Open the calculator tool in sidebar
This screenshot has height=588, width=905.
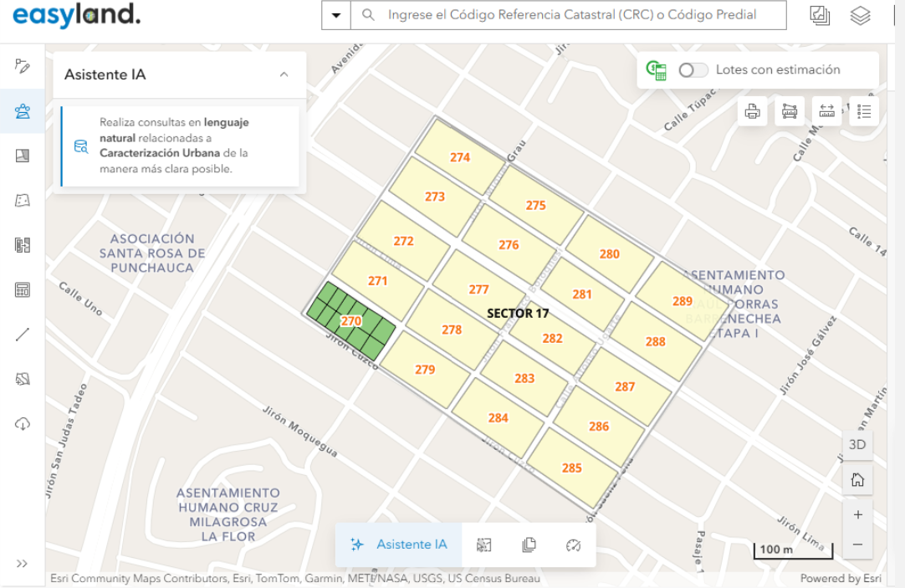[x=23, y=290]
